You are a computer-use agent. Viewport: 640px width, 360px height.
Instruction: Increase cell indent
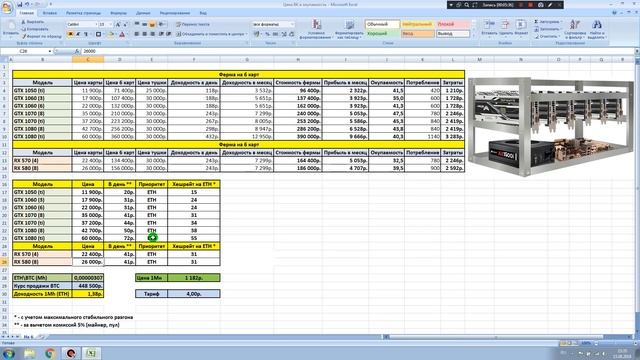[169, 34]
